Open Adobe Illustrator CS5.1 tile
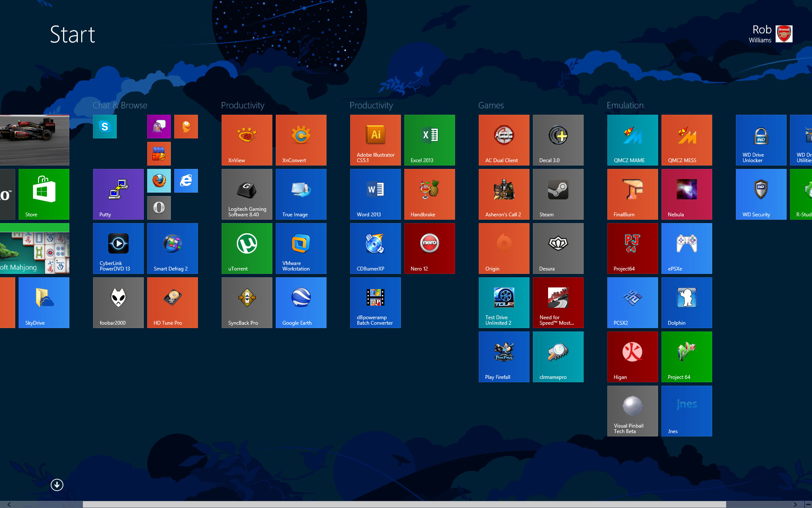The height and width of the screenshot is (508, 812). click(x=376, y=140)
